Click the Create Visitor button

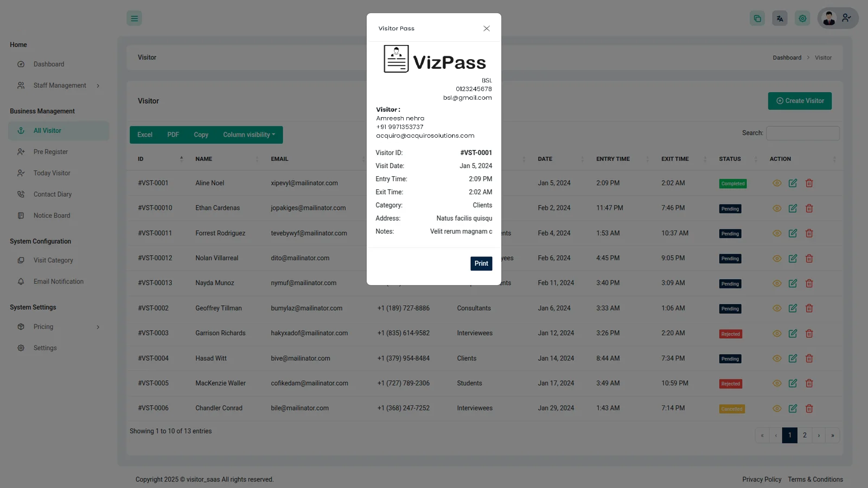(x=799, y=101)
